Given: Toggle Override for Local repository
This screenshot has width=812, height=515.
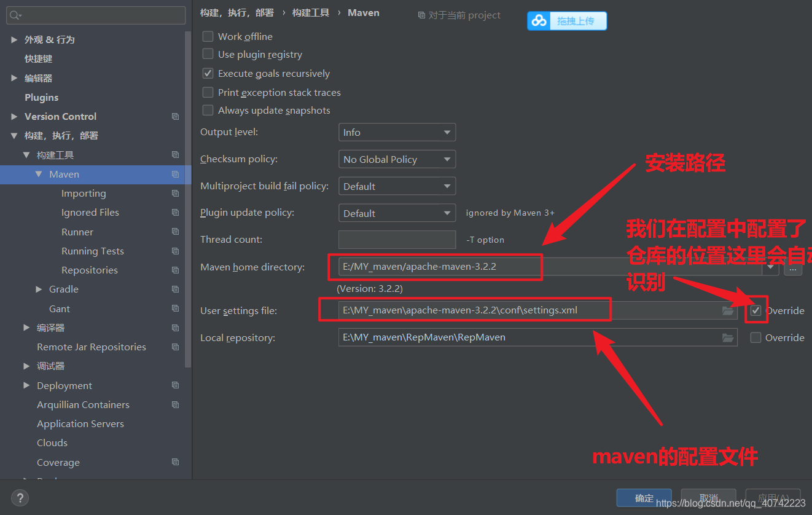Looking at the screenshot, I should (x=756, y=337).
